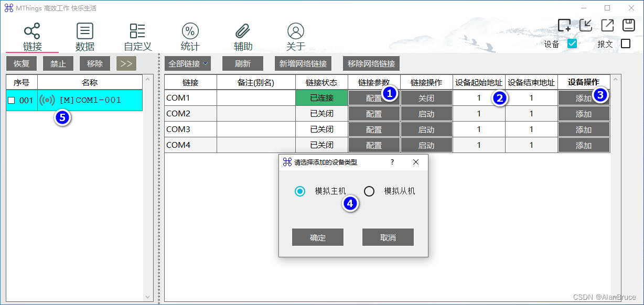Click the export arrow icon at top right
Image resolution: width=644 pixels, height=305 pixels.
pyautogui.click(x=607, y=25)
